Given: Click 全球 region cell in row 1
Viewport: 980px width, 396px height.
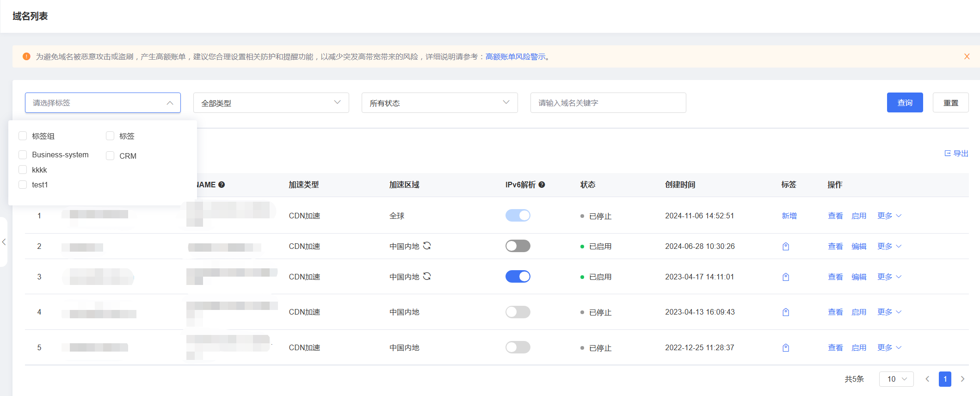Looking at the screenshot, I should tap(397, 216).
